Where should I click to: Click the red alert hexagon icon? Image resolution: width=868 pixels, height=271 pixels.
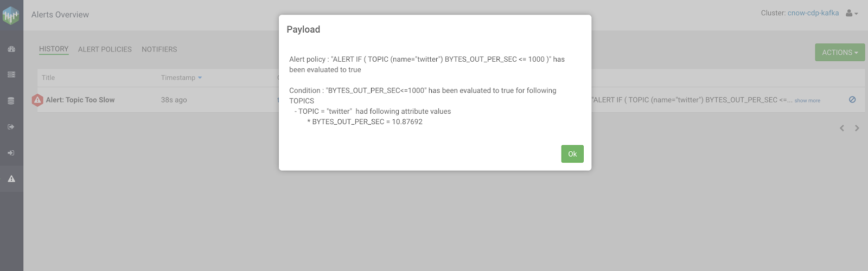pos(37,100)
